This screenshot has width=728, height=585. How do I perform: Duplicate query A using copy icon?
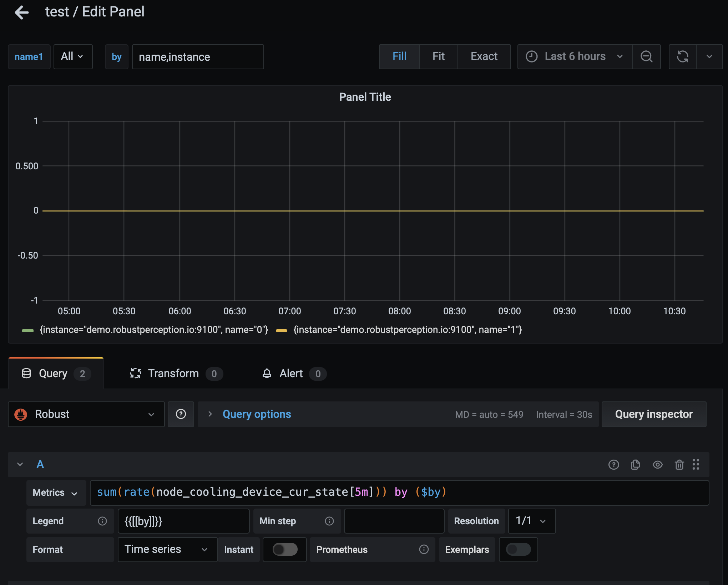[x=636, y=464]
